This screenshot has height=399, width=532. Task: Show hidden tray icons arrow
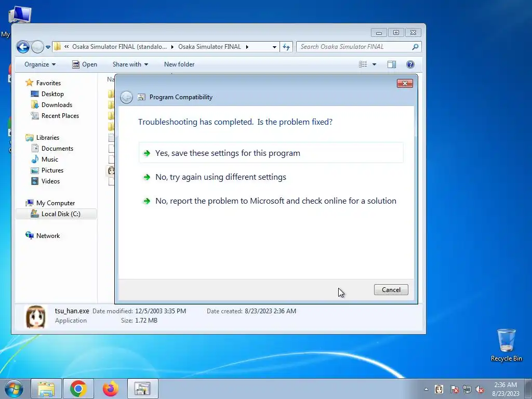tap(426, 389)
